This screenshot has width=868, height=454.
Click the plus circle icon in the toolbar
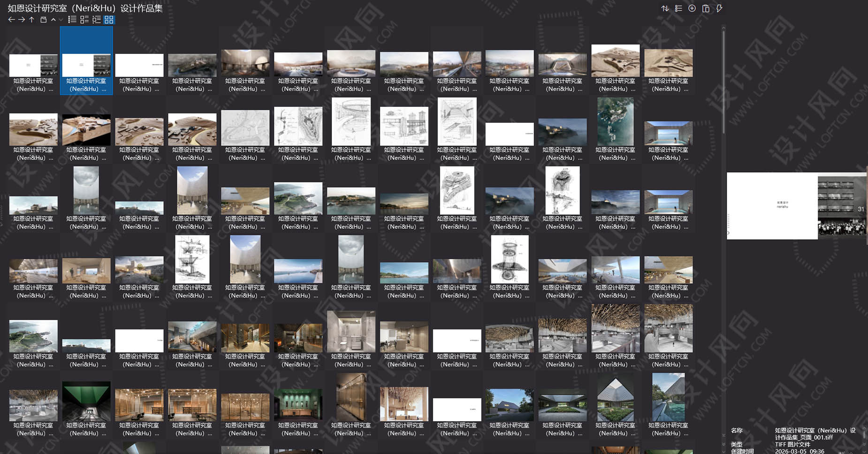[692, 8]
